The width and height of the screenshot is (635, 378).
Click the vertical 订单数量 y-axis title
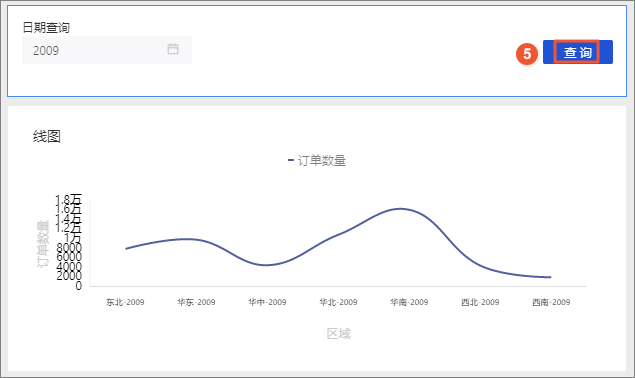[x=43, y=243]
